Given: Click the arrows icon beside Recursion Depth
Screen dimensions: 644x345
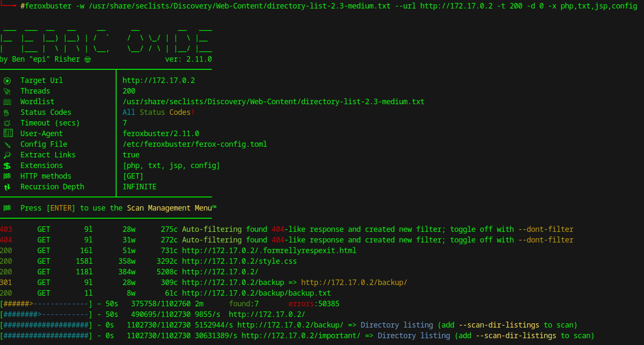Looking at the screenshot, I should click(7, 187).
